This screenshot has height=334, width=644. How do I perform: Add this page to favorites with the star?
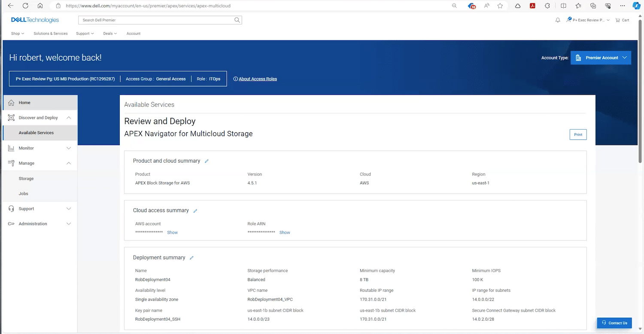tap(500, 6)
